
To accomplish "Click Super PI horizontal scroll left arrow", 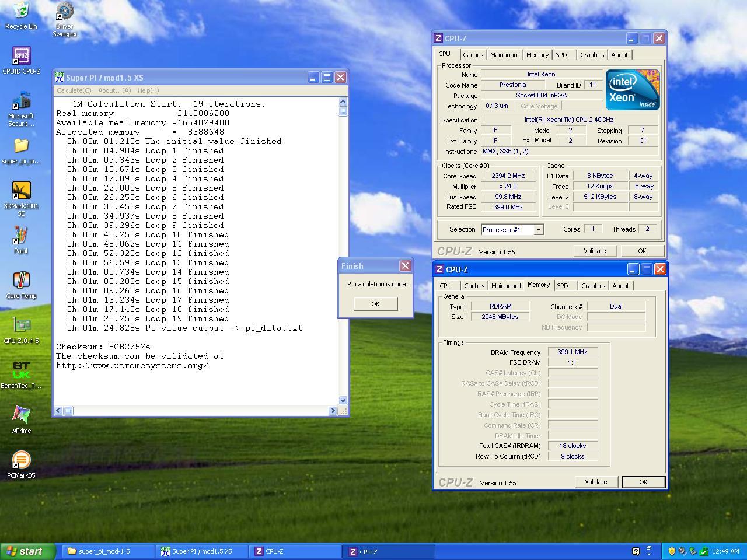I will tap(58, 411).
